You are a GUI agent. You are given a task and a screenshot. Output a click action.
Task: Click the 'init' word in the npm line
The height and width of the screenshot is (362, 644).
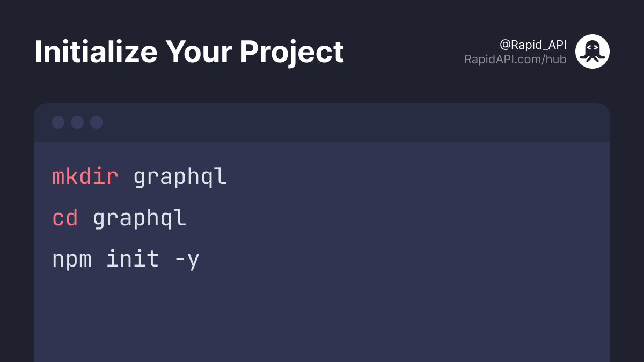pos(133,258)
